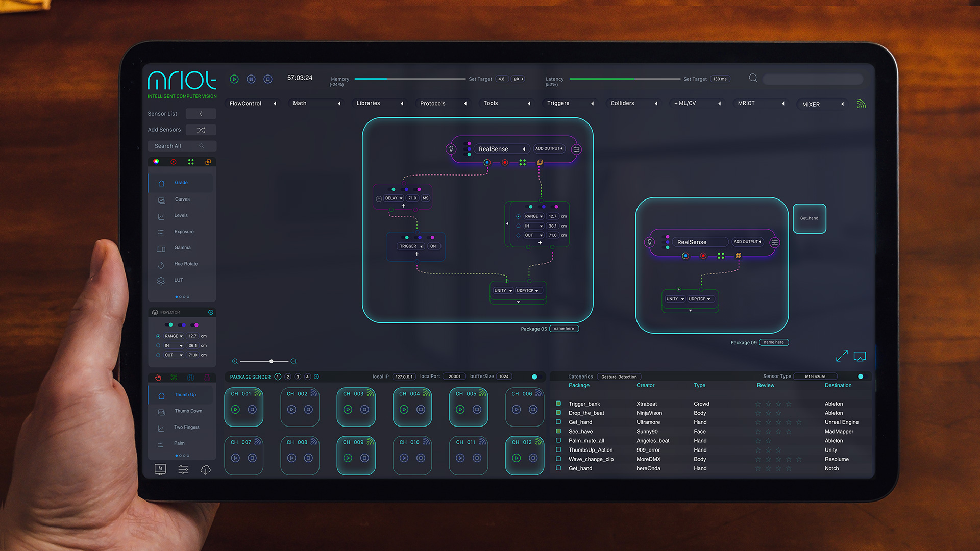Click ADD OUTPUT on Package 05 RealSense node
Screen dimensions: 980x551
pos(549,149)
